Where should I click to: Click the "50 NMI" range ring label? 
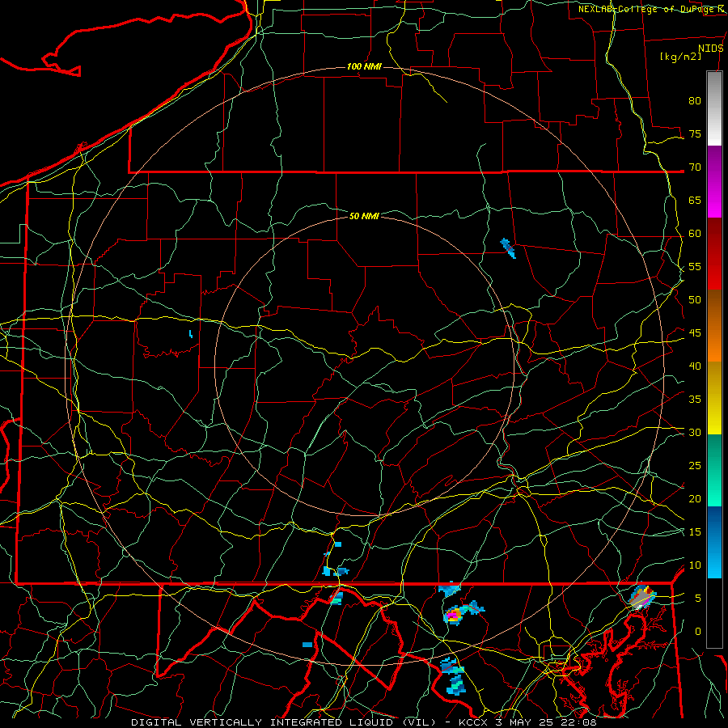364,216
